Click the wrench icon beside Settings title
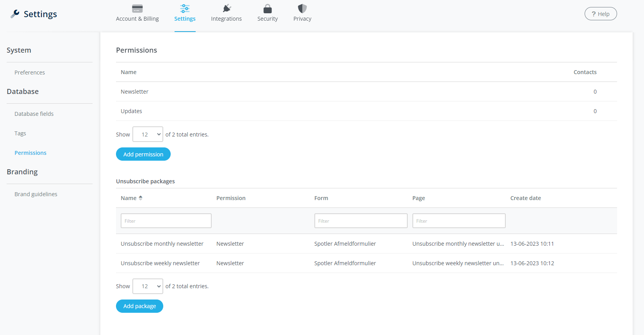Screen dimensions: 644x335 [15, 14]
